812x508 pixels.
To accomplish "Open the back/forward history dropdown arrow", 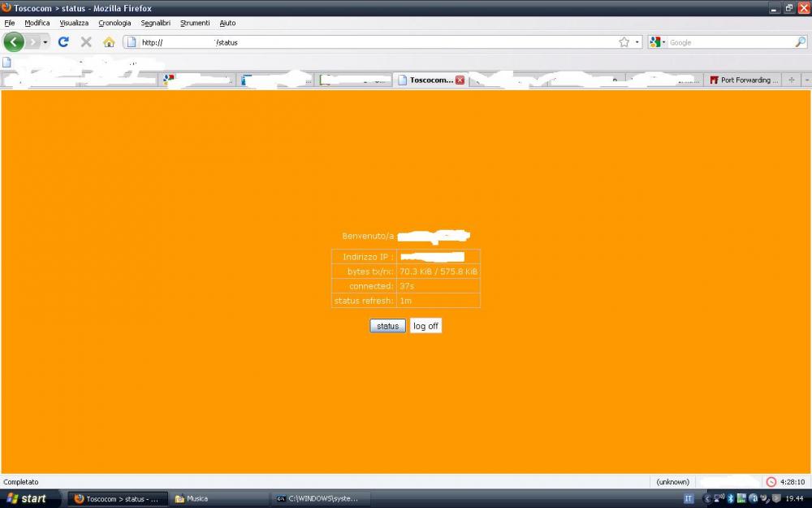I will pos(45,41).
